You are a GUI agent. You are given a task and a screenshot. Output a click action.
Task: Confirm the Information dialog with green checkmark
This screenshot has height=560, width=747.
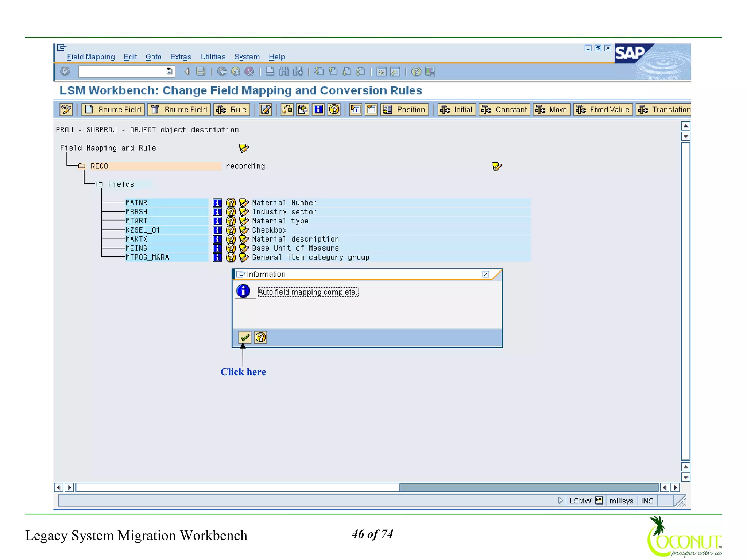pos(244,338)
